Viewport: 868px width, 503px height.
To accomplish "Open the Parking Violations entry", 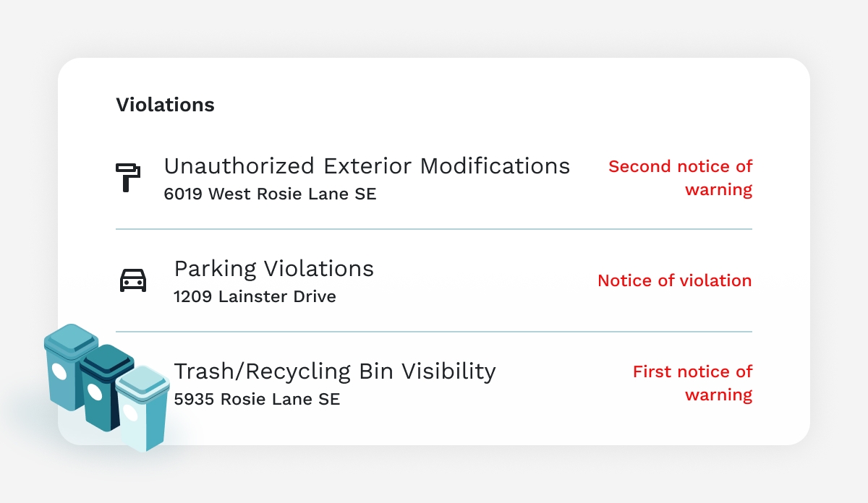I will pyautogui.click(x=273, y=269).
